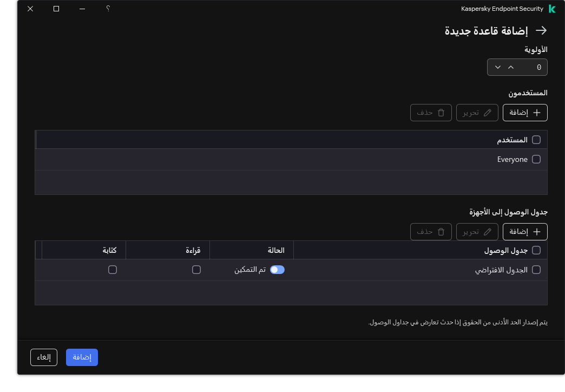Screen dimensions: 565x392
Task: Edit a user using the pencil تحرير icon
Action: pos(477,113)
